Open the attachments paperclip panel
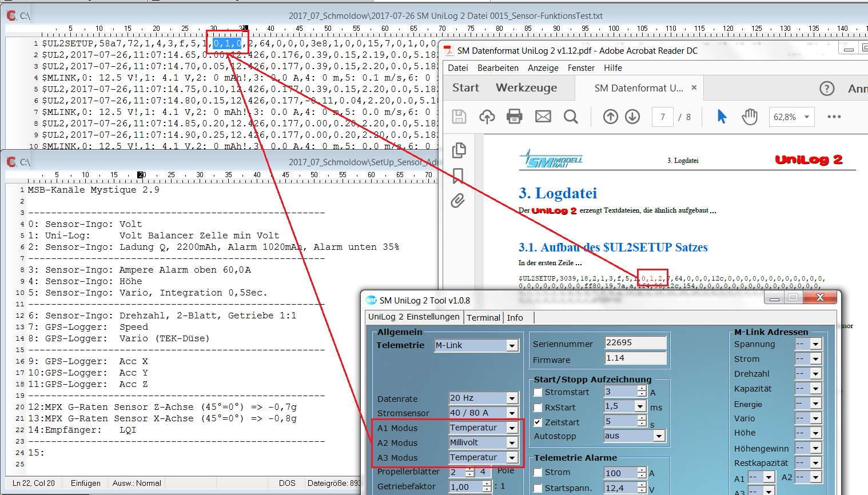The width and height of the screenshot is (868, 495). [458, 201]
